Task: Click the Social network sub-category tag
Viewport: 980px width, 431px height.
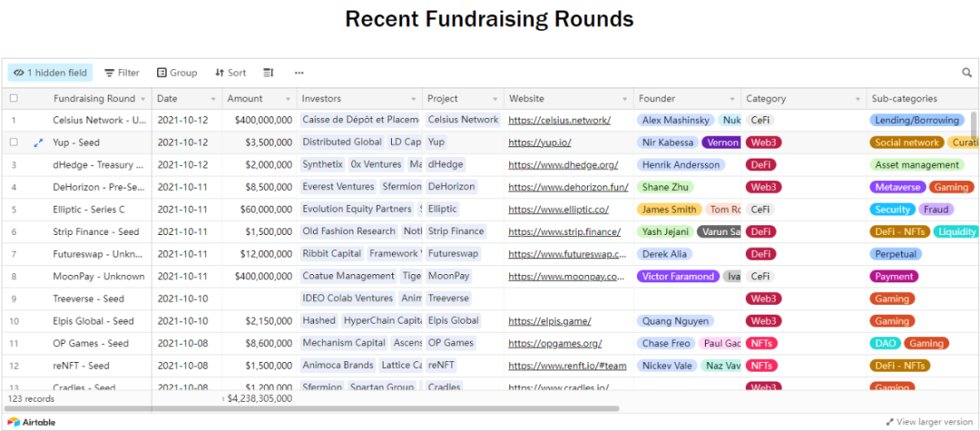Action: pyautogui.click(x=906, y=142)
